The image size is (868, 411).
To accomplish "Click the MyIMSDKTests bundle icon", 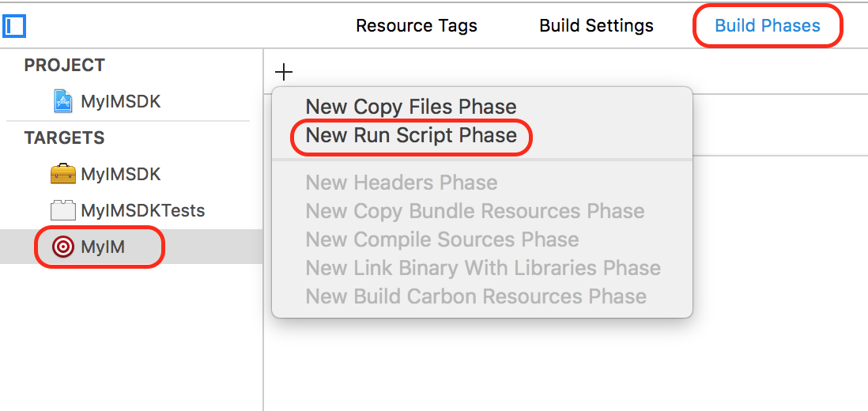I will tap(63, 210).
